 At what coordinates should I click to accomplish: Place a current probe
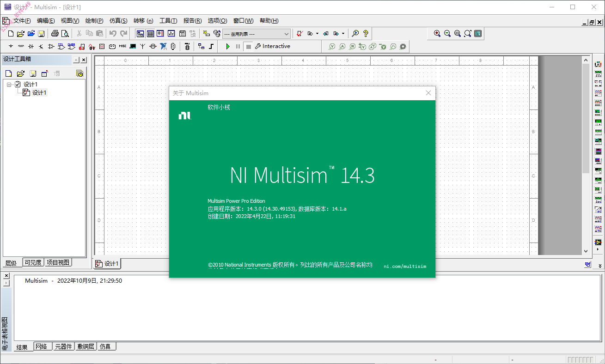tap(342, 46)
